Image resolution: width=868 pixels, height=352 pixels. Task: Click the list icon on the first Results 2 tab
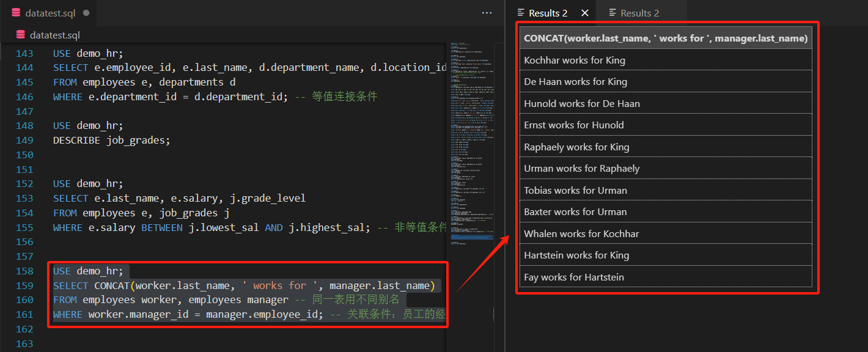pos(521,13)
